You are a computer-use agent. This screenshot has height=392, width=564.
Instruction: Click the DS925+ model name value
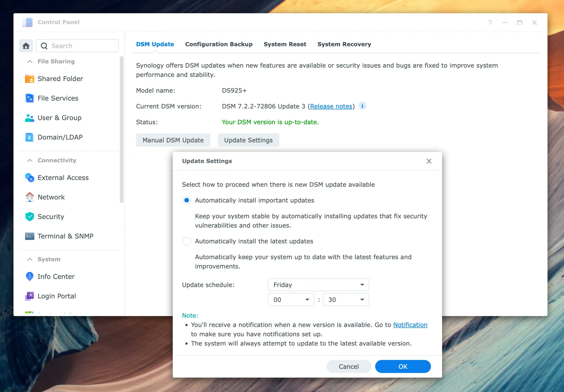click(234, 91)
